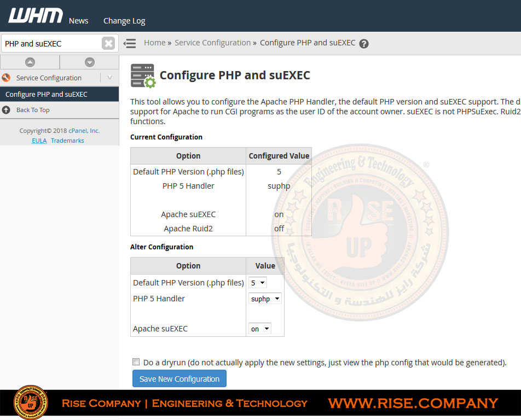Viewport: 521px width, 420px height.
Task: Click the 'Apache Ruid2' option row
Action: click(188, 229)
